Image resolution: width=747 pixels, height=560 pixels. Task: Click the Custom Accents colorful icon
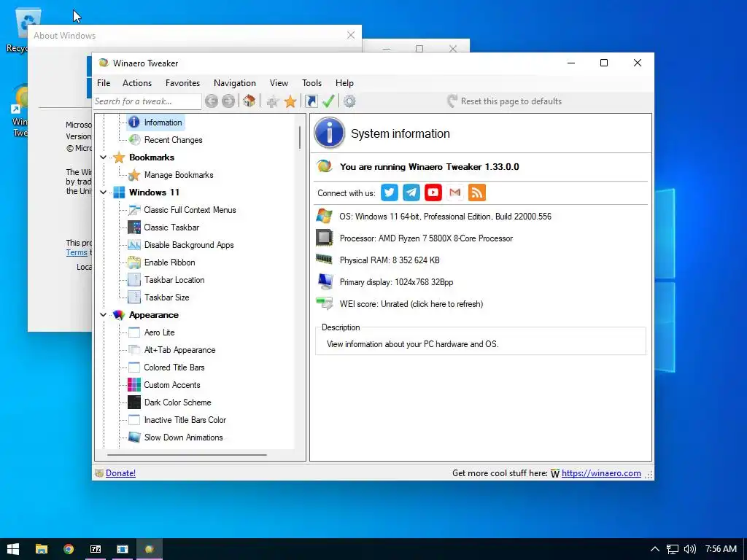(134, 385)
